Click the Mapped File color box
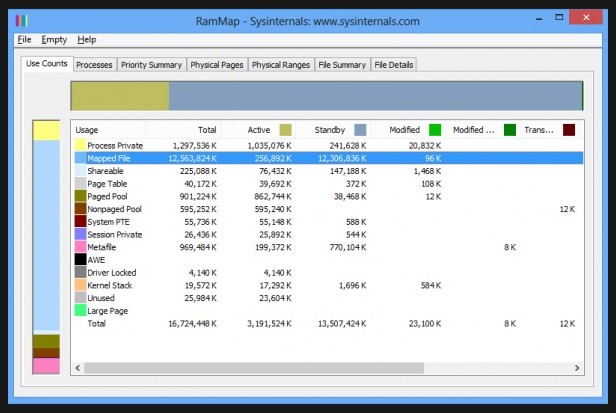This screenshot has height=413, width=616. click(81, 158)
